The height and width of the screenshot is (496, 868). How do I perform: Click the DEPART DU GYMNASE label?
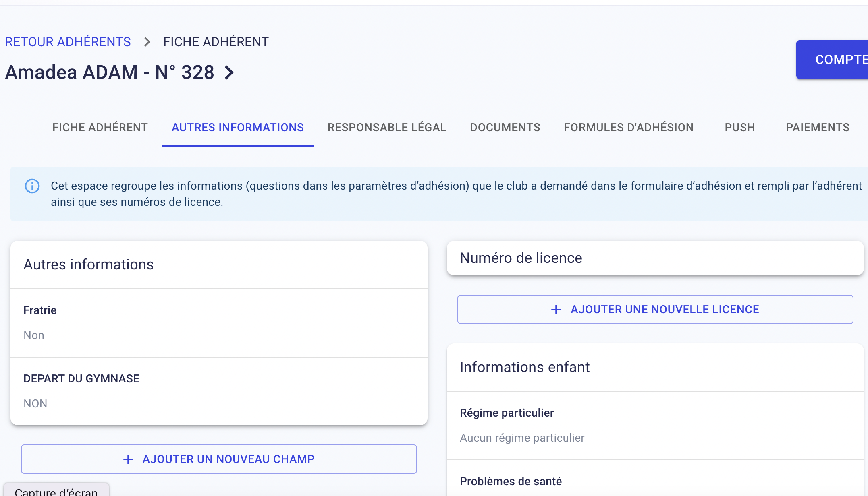coord(81,379)
